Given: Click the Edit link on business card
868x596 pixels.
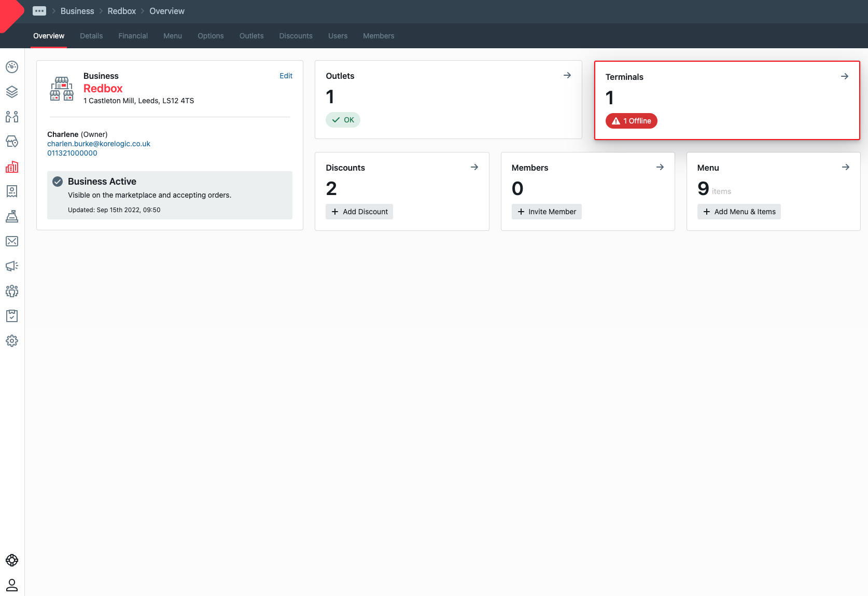Looking at the screenshot, I should [x=286, y=76].
